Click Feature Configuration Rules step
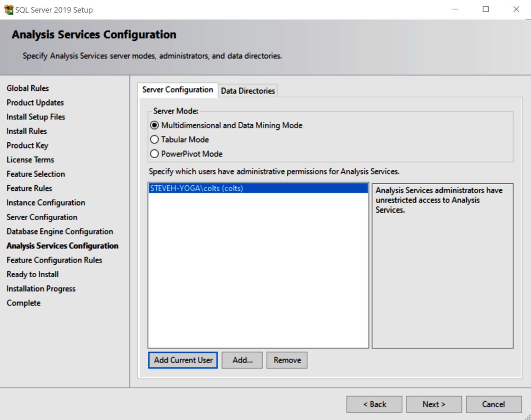The image size is (531, 420). (x=54, y=260)
